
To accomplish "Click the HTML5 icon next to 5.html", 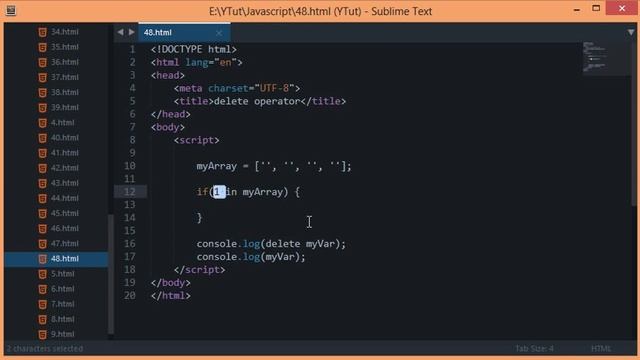I will tap(42, 273).
